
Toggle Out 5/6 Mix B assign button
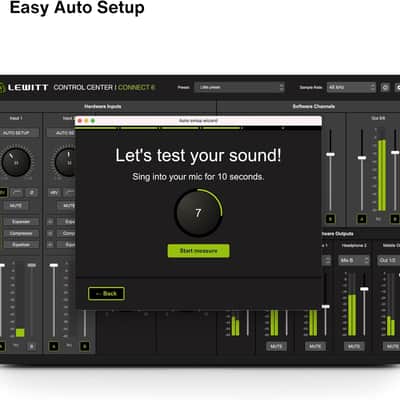point(395,219)
